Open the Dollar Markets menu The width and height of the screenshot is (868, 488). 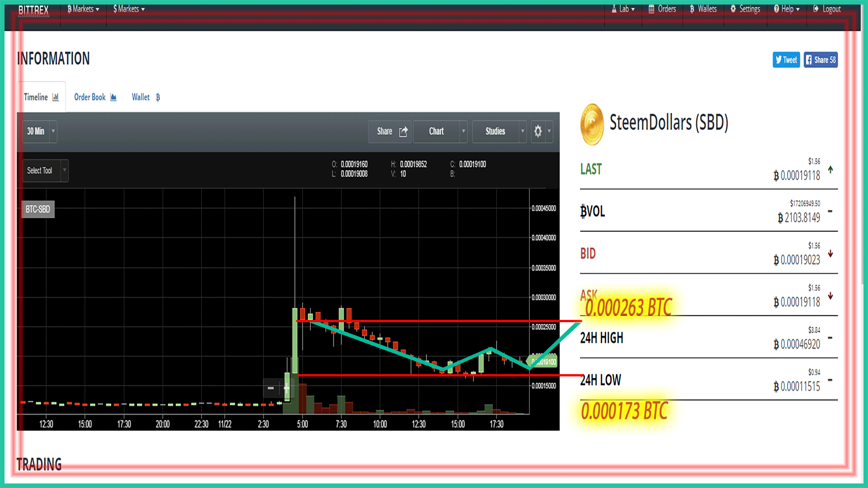click(129, 9)
